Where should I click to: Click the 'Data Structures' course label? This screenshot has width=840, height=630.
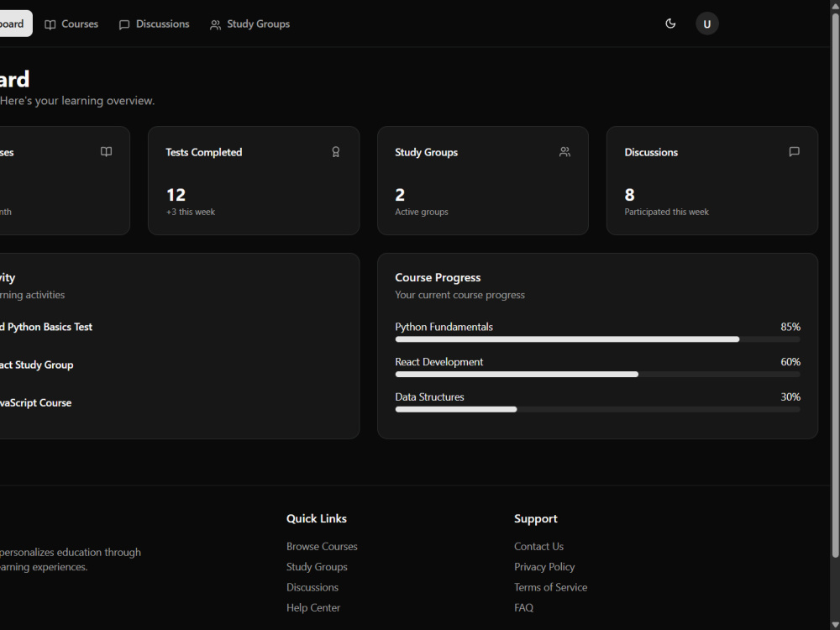tap(429, 397)
